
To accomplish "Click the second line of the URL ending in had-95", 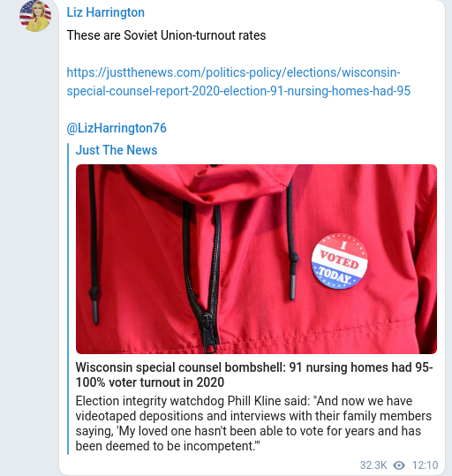I will pyautogui.click(x=238, y=91).
